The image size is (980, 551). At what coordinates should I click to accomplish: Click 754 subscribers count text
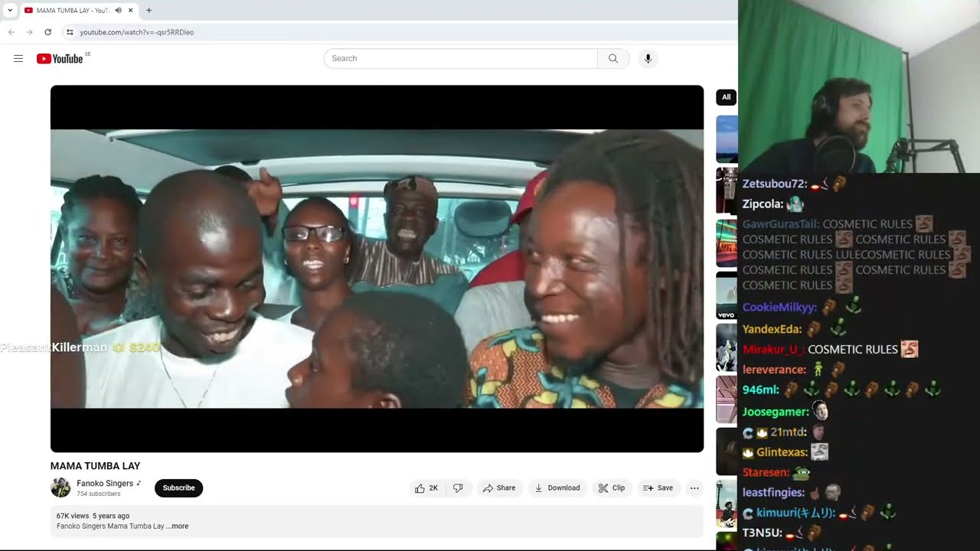98,494
